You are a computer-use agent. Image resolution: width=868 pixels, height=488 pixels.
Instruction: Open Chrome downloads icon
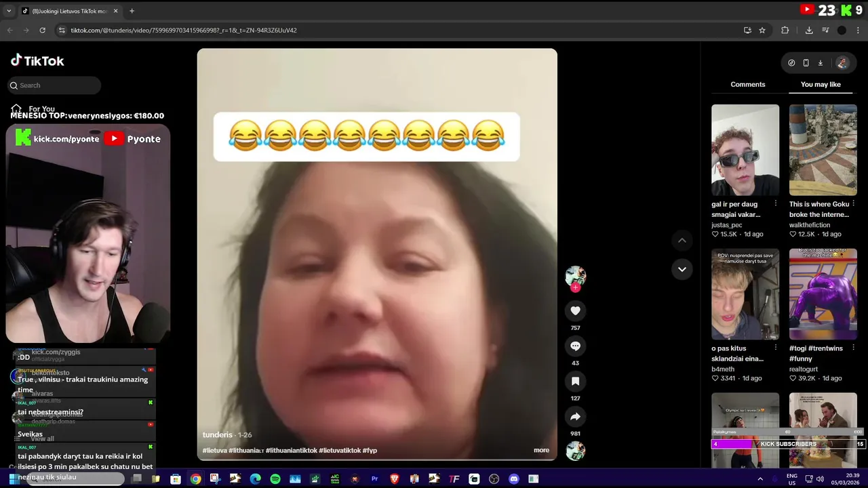coord(809,30)
